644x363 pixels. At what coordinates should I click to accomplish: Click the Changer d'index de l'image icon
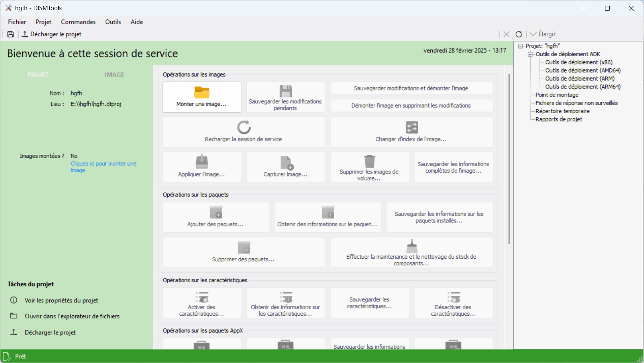click(412, 128)
